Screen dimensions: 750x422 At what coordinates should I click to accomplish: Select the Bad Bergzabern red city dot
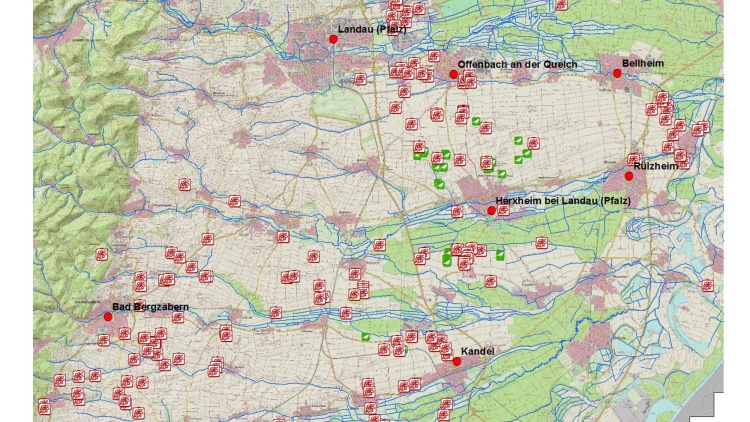pos(108,317)
